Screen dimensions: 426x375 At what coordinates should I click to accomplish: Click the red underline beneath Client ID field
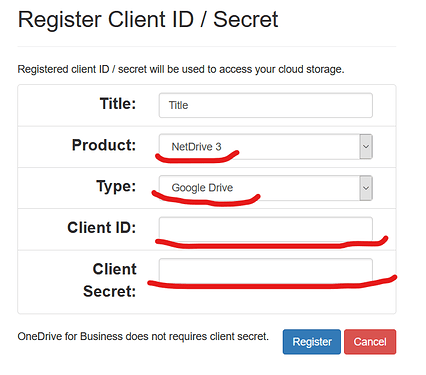[x=272, y=243]
